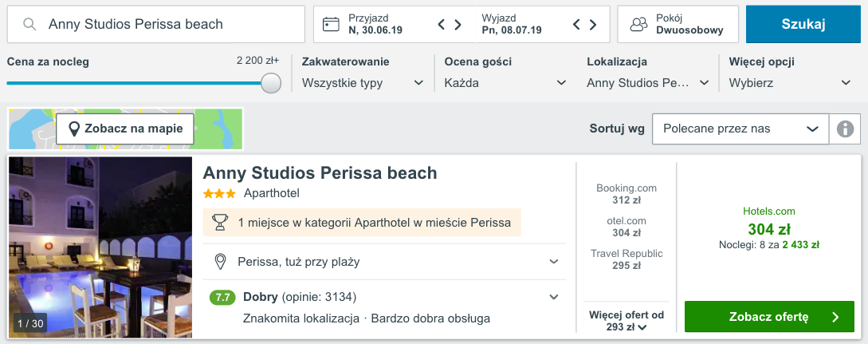Click the blue Szukaj button

tap(803, 25)
